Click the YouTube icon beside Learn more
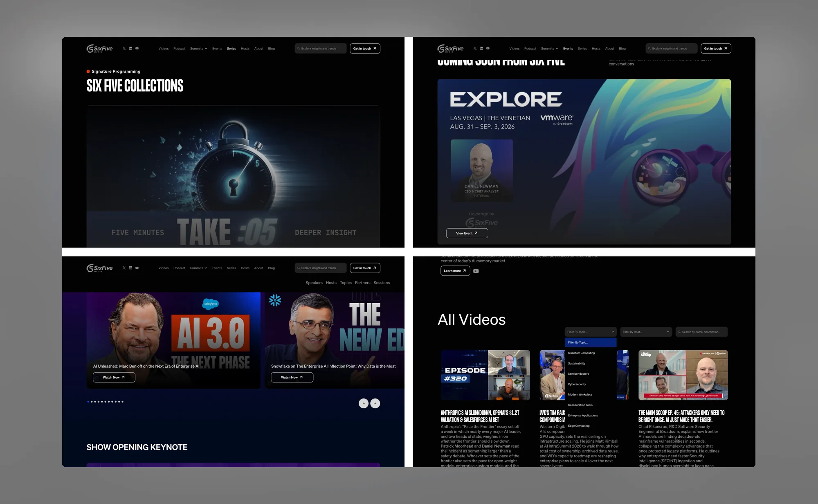This screenshot has width=818, height=504. pyautogui.click(x=476, y=271)
